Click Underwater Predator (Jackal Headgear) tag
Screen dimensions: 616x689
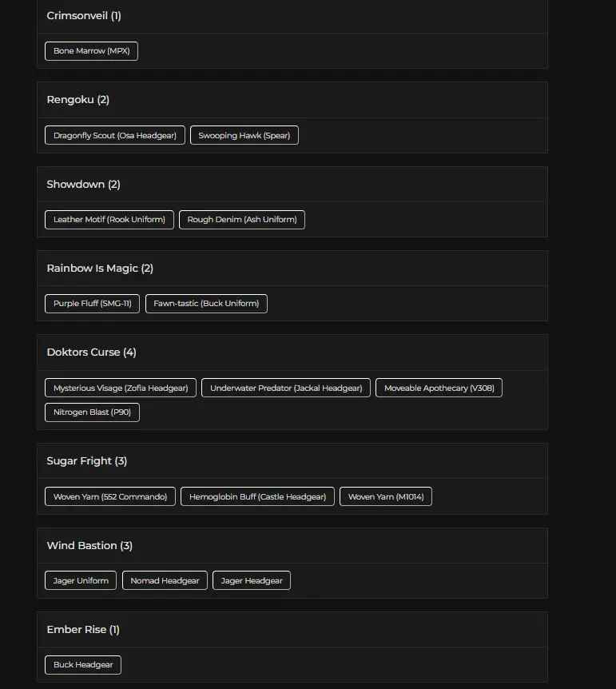[286, 388]
